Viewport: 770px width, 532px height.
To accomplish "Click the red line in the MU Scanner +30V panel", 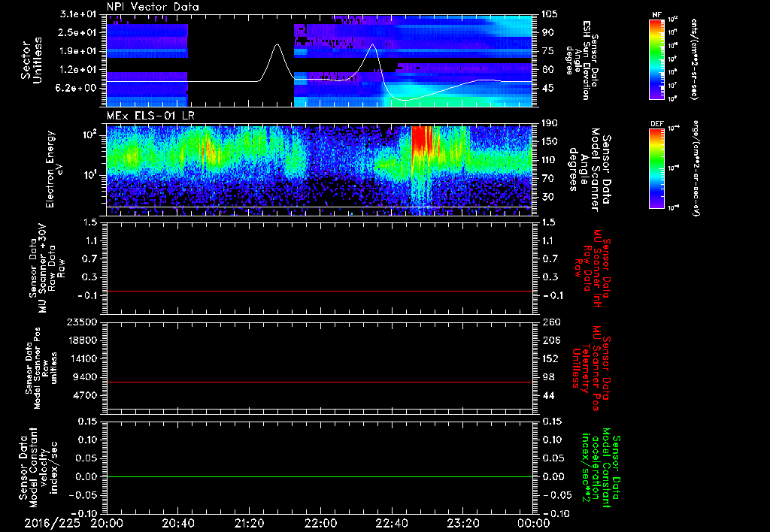I will pyautogui.click(x=319, y=291).
